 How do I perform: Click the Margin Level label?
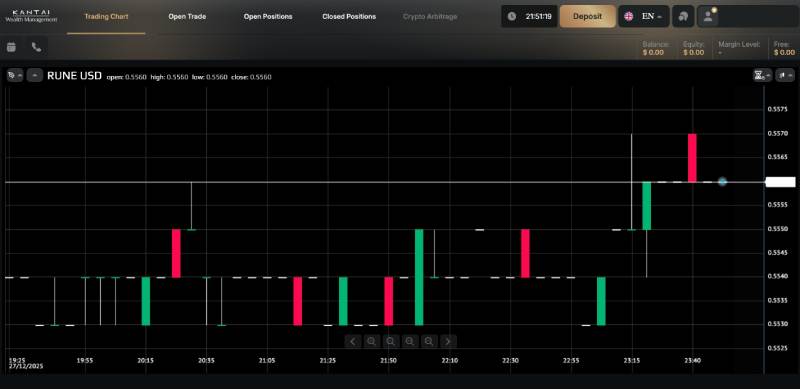[739, 44]
